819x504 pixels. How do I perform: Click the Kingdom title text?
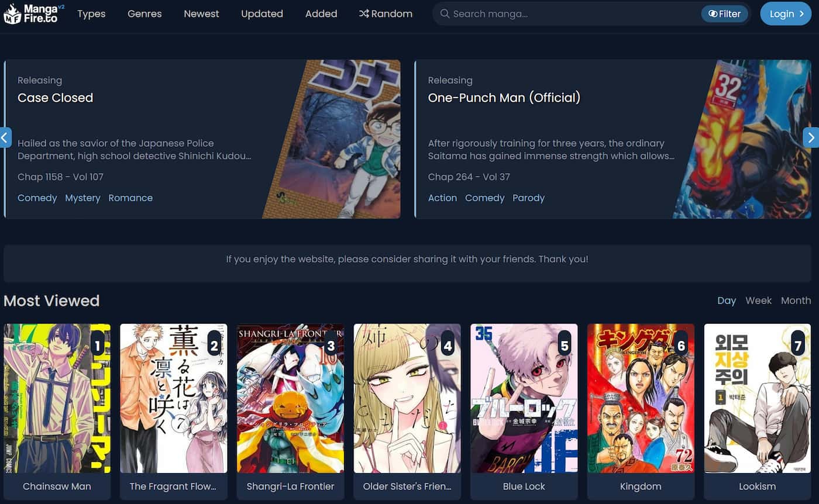(641, 486)
